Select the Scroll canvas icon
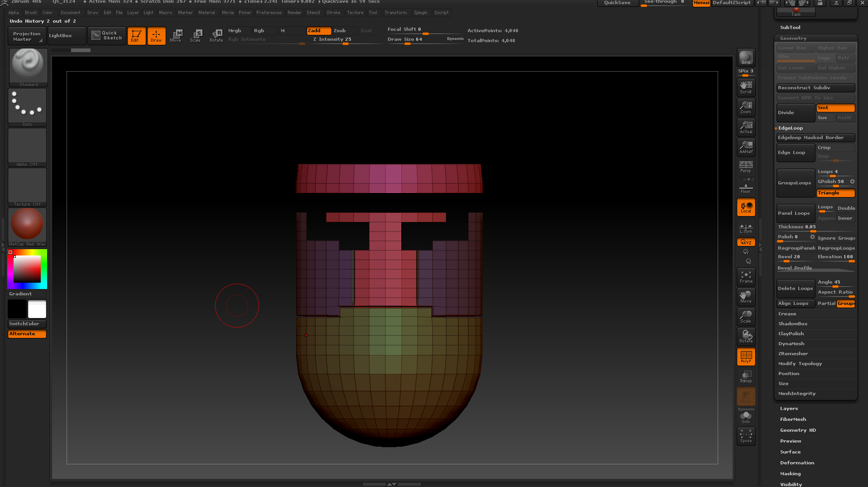 tap(746, 87)
